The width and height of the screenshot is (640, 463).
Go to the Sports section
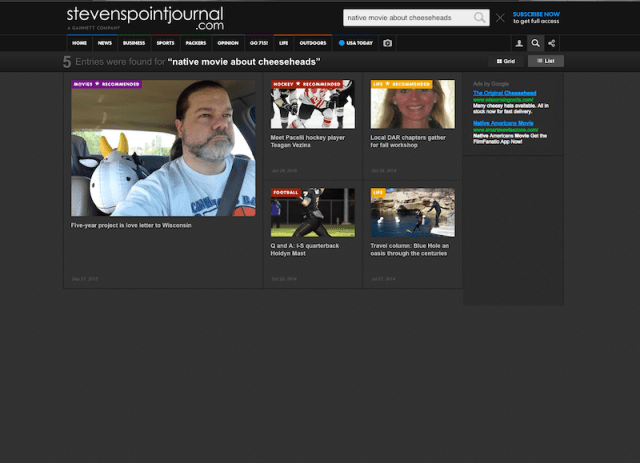click(165, 43)
